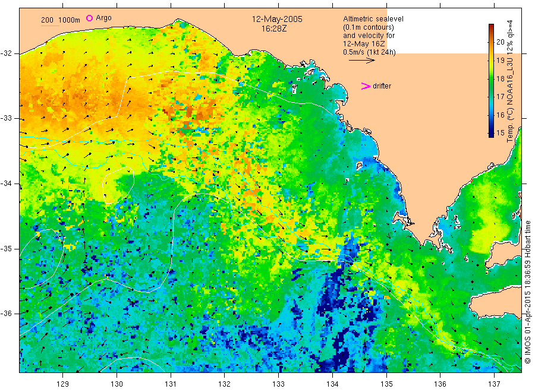
Task: Click the '0.5m/s (1kt 24h)' text
Action: [369, 52]
